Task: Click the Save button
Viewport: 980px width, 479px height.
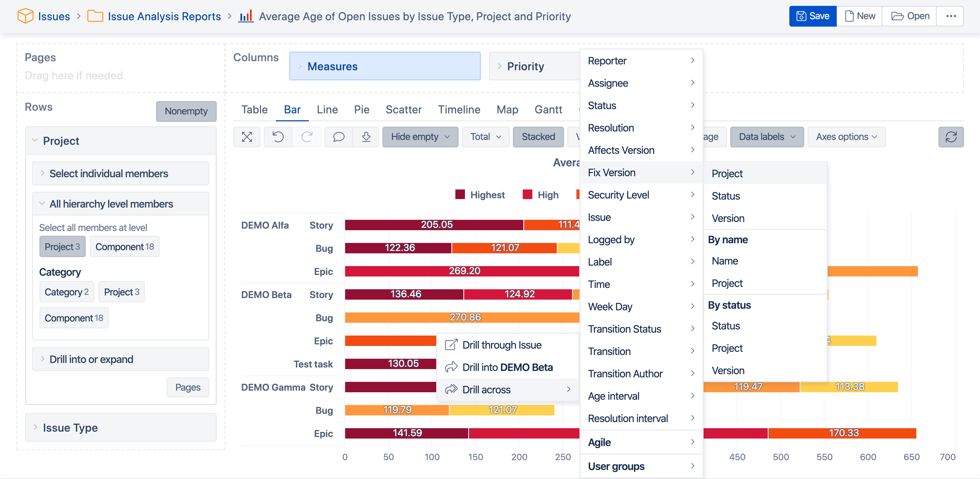Action: tap(812, 16)
